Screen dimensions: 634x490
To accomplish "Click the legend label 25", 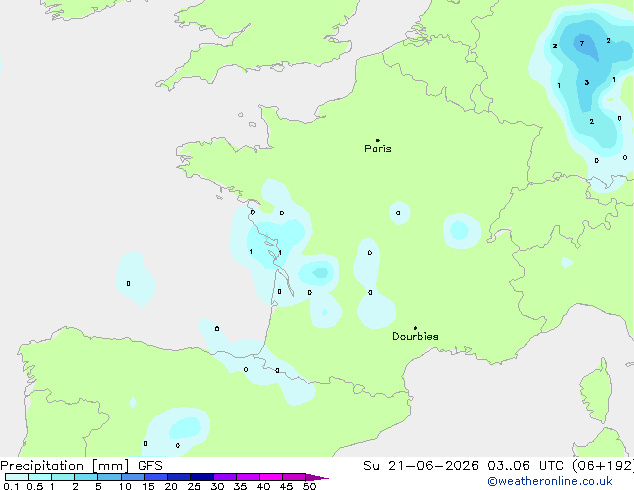I will coord(194,486).
